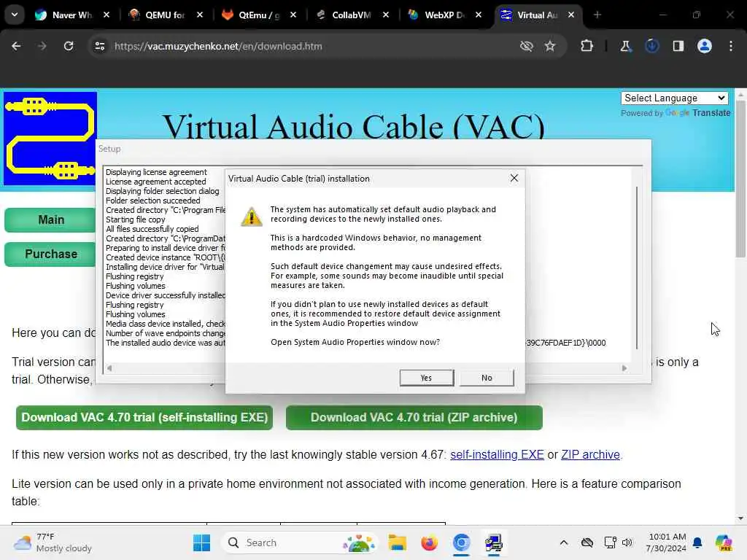Open the Select Language dropdown
This screenshot has height=560, width=747.
click(x=675, y=98)
